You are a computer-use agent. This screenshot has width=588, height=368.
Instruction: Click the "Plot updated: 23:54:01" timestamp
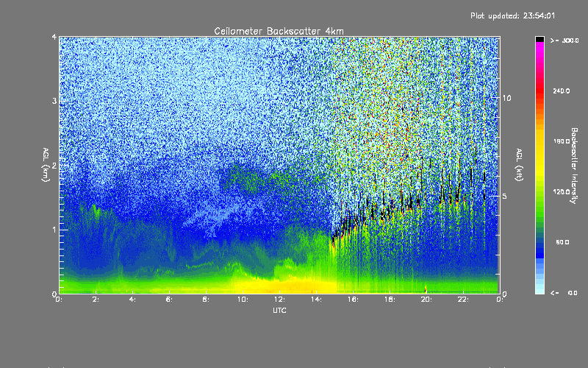coord(512,15)
